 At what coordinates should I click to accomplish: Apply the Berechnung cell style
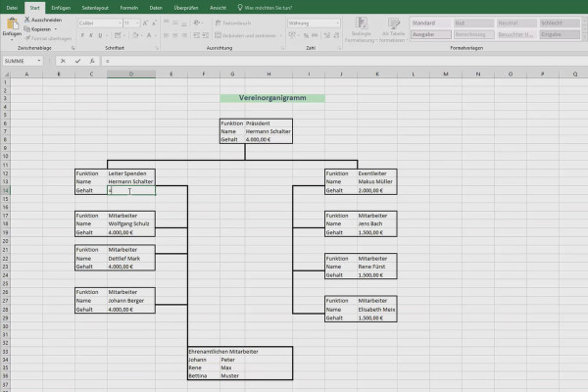[474, 34]
